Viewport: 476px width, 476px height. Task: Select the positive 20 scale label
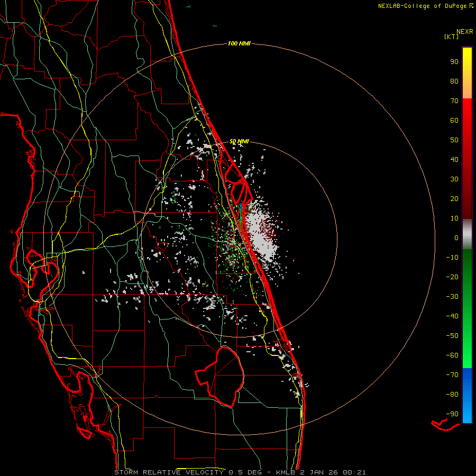point(454,199)
